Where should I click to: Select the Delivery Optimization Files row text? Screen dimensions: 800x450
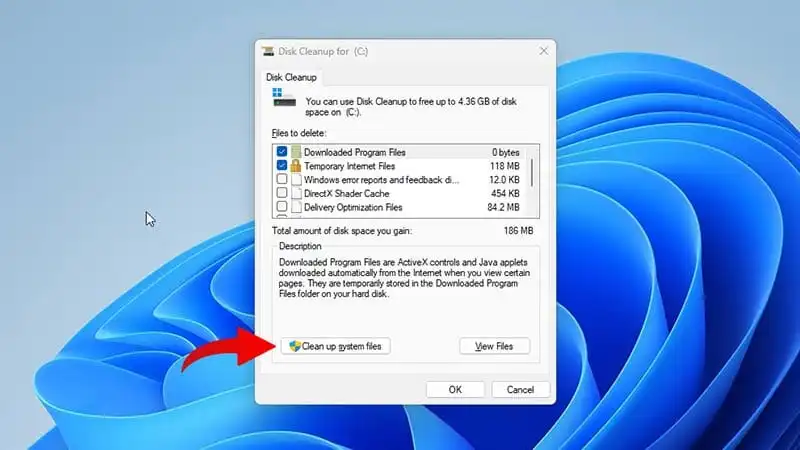[353, 207]
